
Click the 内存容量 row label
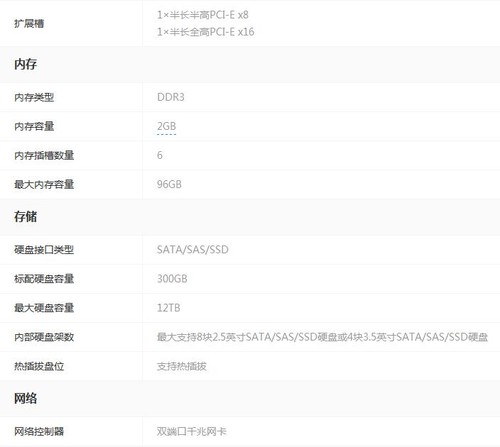[x=34, y=126]
